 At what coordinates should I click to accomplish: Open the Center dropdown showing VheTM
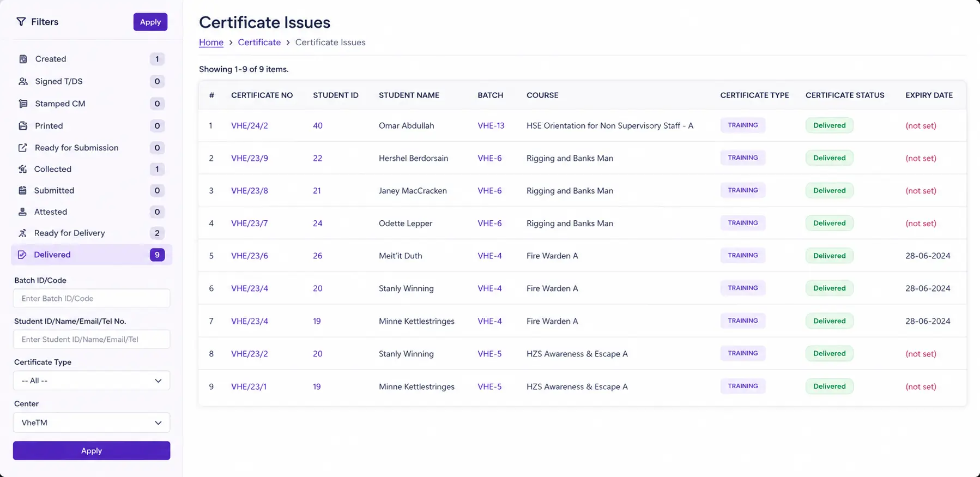92,422
